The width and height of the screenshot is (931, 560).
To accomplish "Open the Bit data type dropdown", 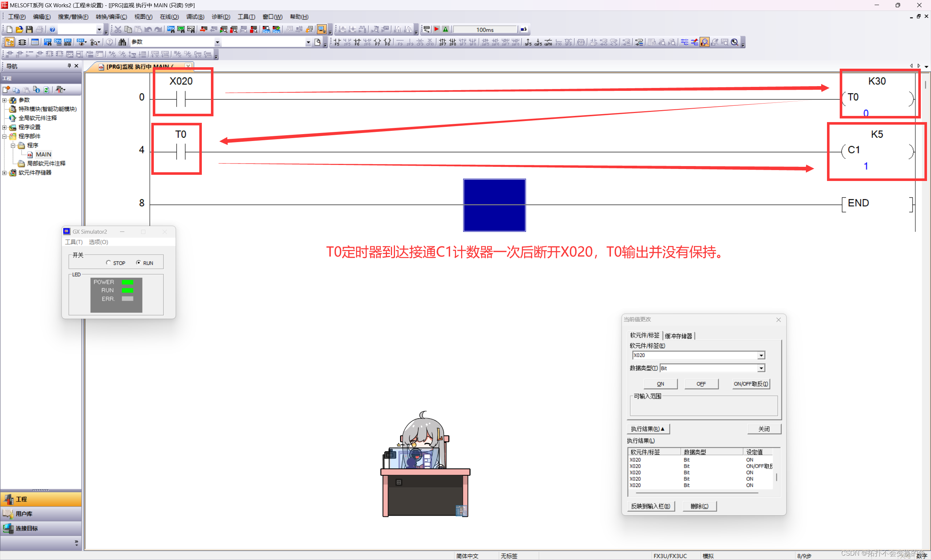I will (x=761, y=368).
